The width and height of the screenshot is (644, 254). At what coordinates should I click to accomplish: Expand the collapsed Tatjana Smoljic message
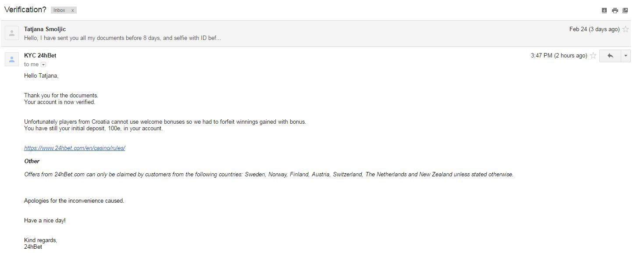[316, 33]
